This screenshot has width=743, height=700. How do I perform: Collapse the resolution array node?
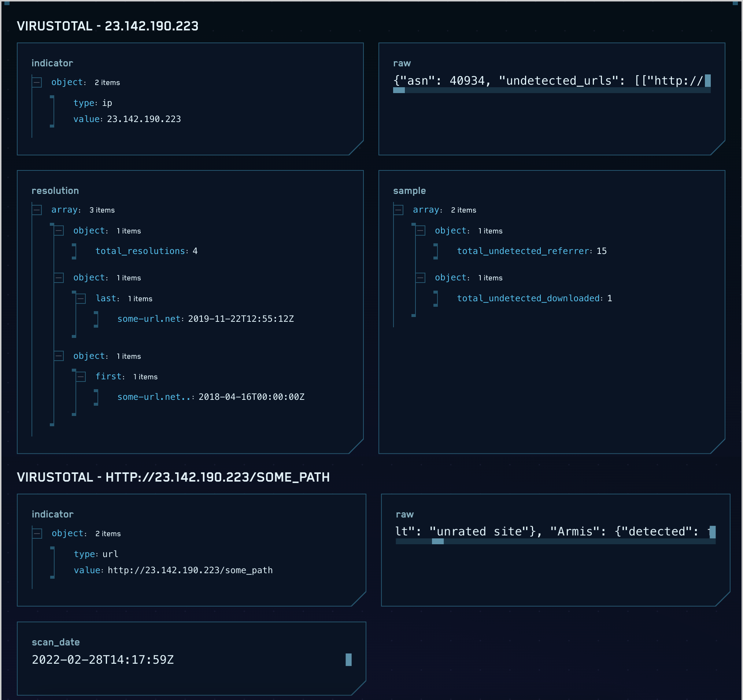coord(37,210)
